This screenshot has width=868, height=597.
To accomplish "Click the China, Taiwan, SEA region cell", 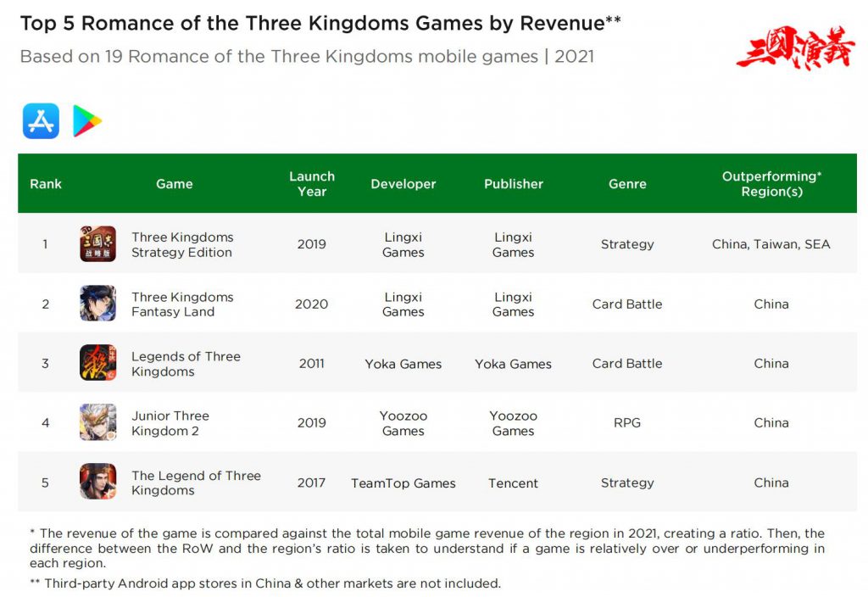I will [771, 244].
